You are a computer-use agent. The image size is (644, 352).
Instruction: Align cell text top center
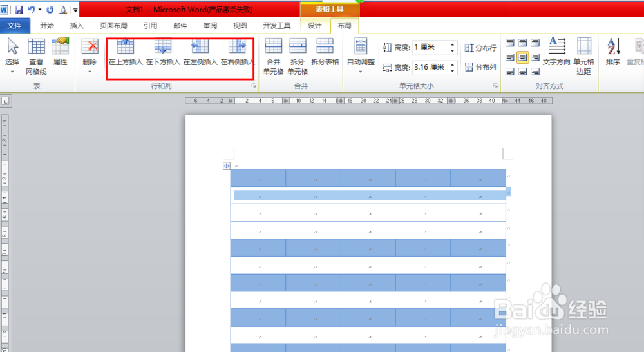pos(522,43)
